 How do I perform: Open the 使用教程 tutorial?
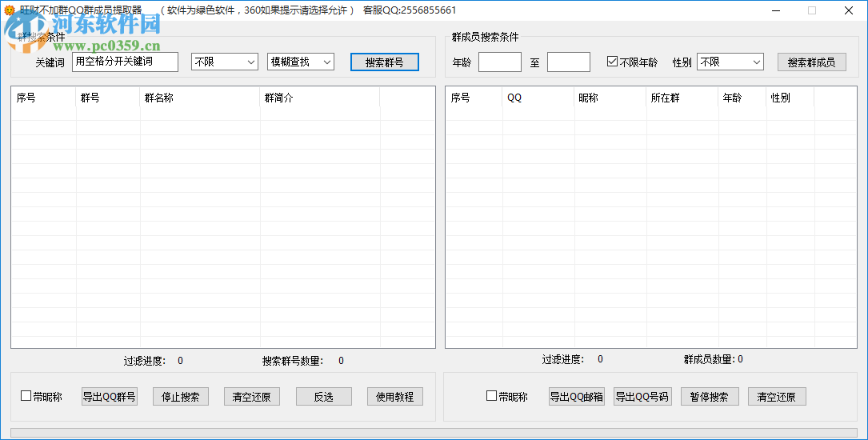(x=395, y=396)
